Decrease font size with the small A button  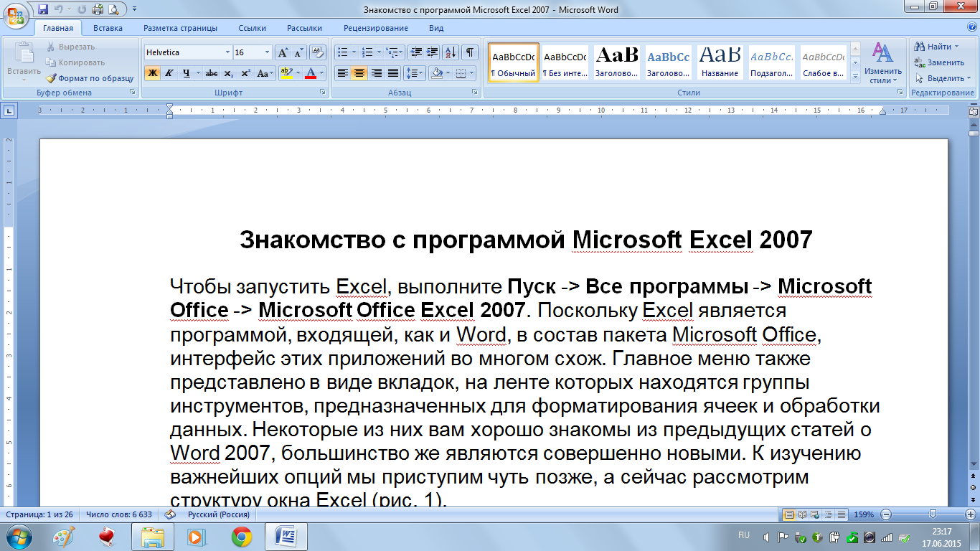point(298,52)
